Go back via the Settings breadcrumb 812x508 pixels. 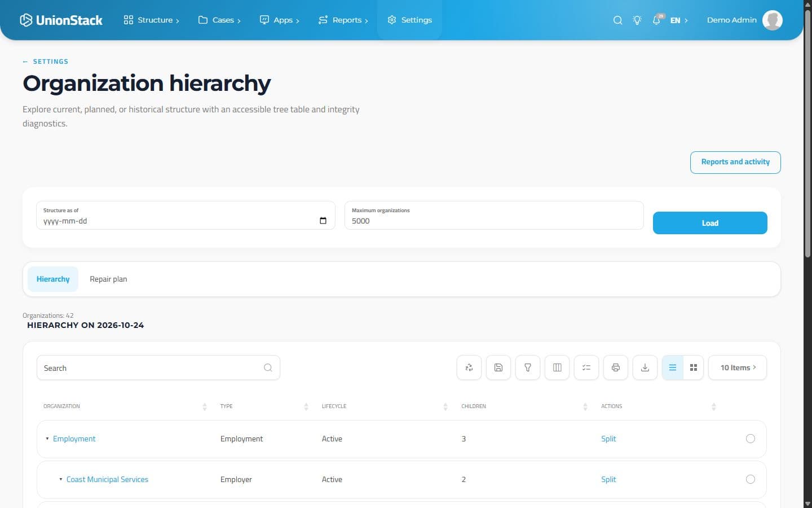pyautogui.click(x=46, y=62)
